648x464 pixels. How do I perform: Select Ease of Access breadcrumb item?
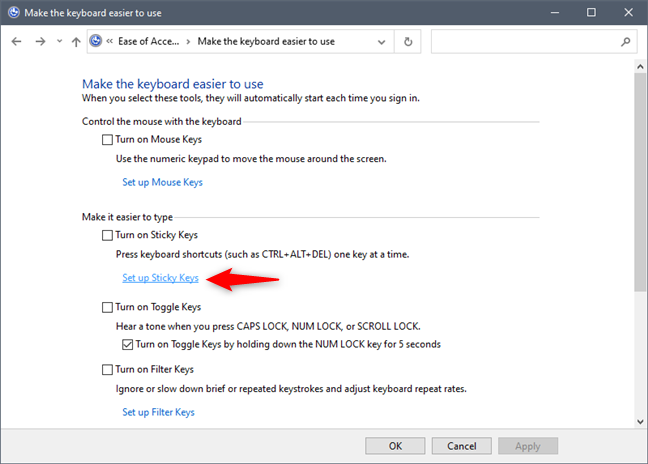[x=148, y=41]
